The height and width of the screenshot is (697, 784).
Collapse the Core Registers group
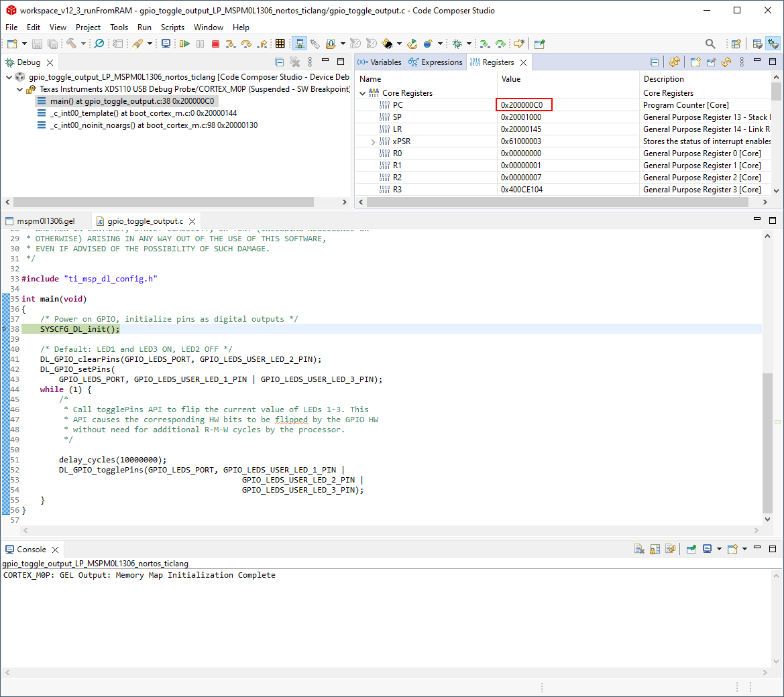click(x=363, y=93)
